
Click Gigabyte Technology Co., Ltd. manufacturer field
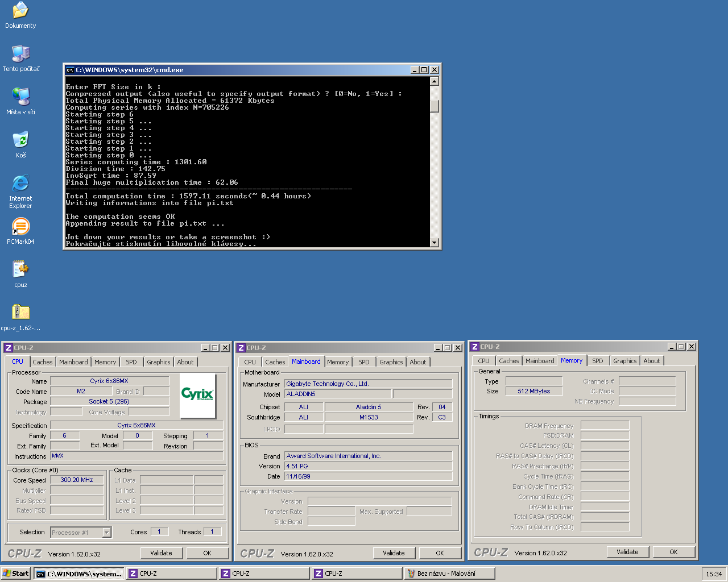pyautogui.click(x=369, y=384)
